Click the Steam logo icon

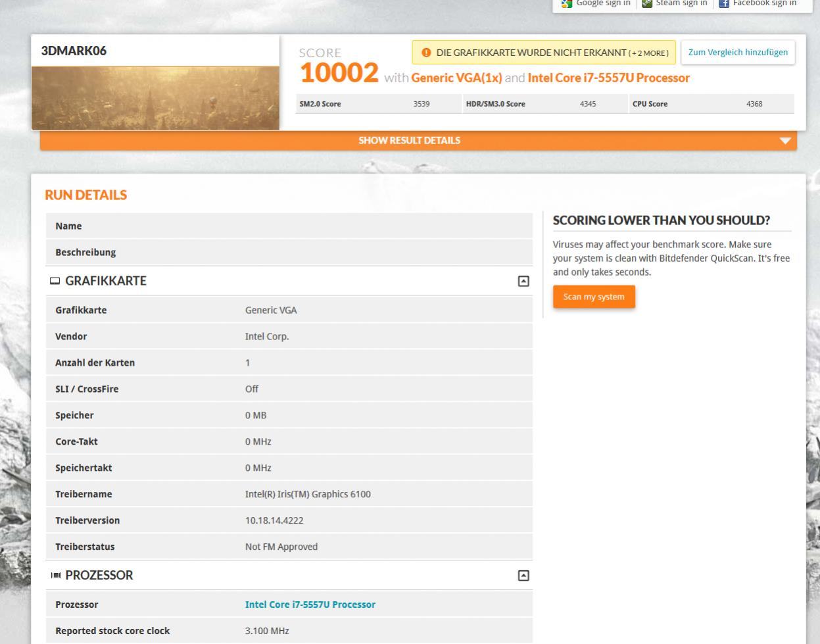[646, 3]
